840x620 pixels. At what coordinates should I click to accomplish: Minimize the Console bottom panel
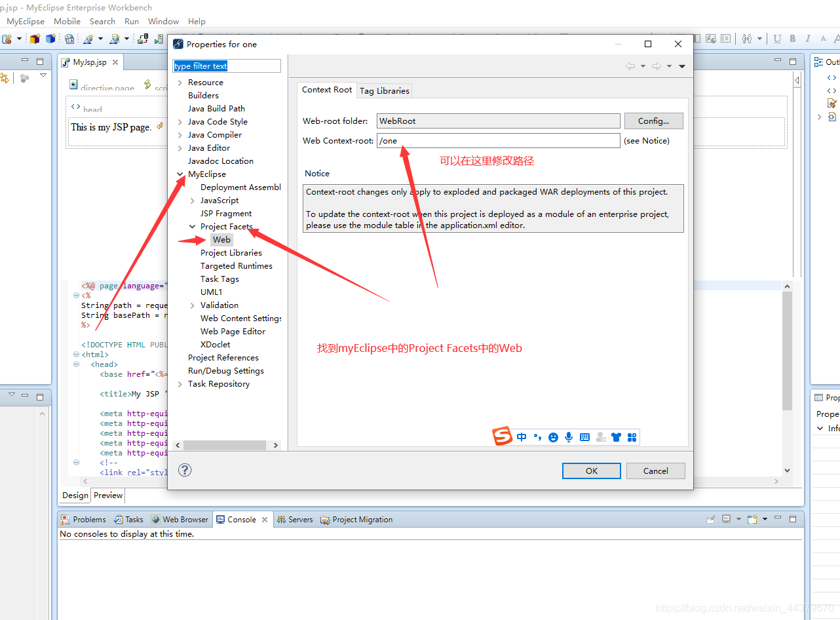pyautogui.click(x=778, y=519)
